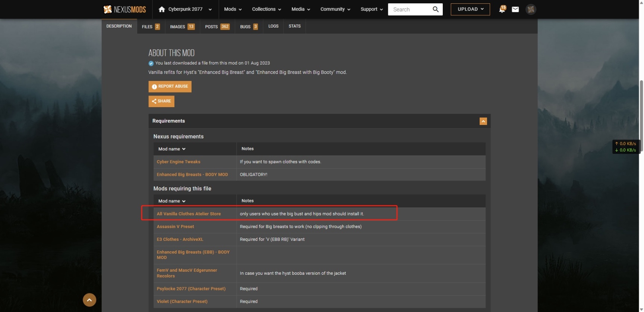Switch to the Files tab
This screenshot has width=644, height=312.
151,26
